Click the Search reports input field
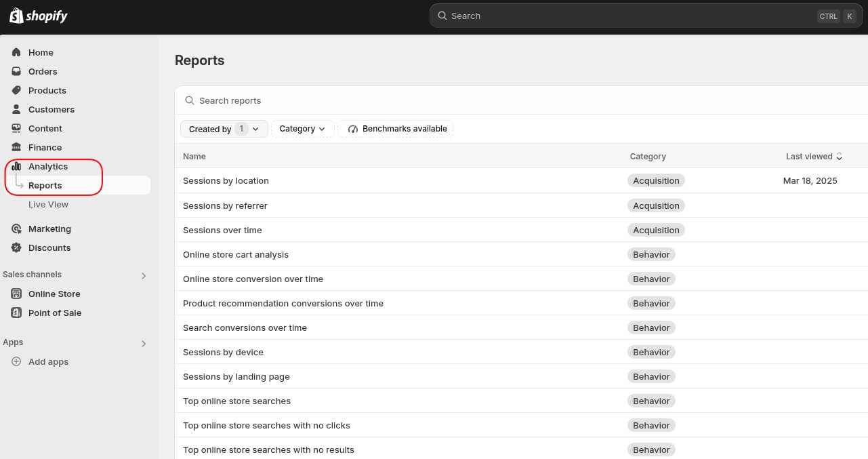This screenshot has height=459, width=868. point(407,100)
